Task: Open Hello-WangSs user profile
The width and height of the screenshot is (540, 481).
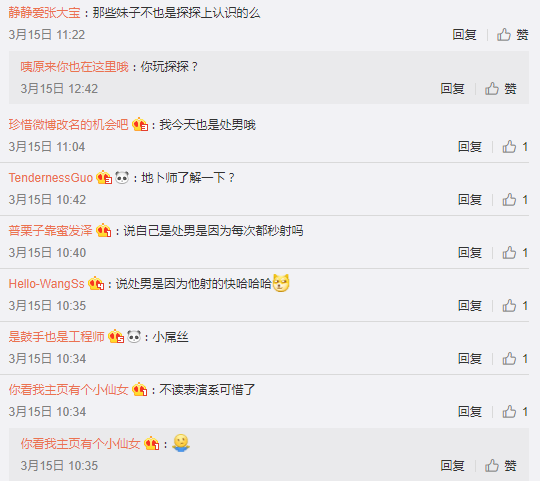Action: [x=46, y=284]
